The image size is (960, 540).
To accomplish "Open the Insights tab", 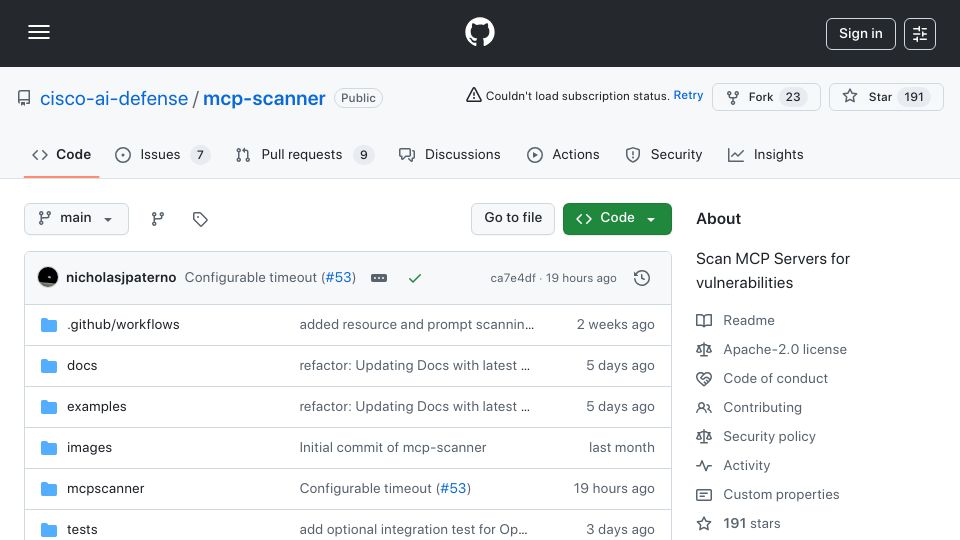I will pyautogui.click(x=765, y=155).
